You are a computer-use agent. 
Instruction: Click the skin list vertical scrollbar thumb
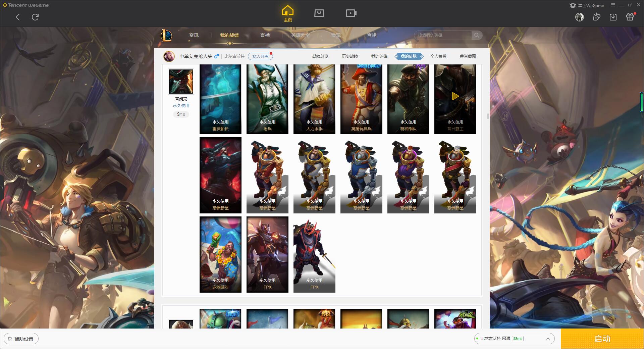pyautogui.click(x=488, y=116)
